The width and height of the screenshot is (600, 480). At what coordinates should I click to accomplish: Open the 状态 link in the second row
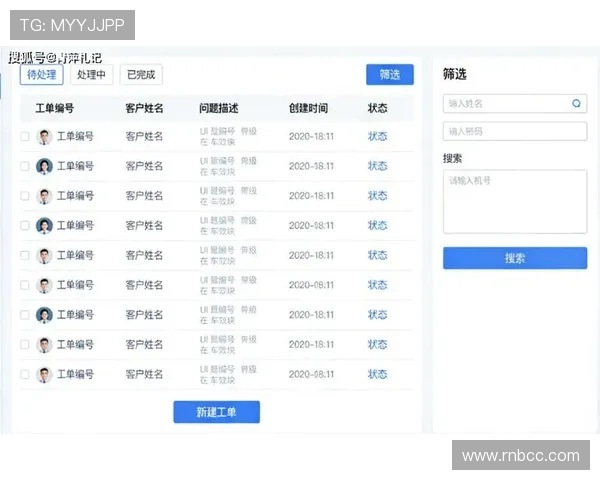click(x=378, y=166)
